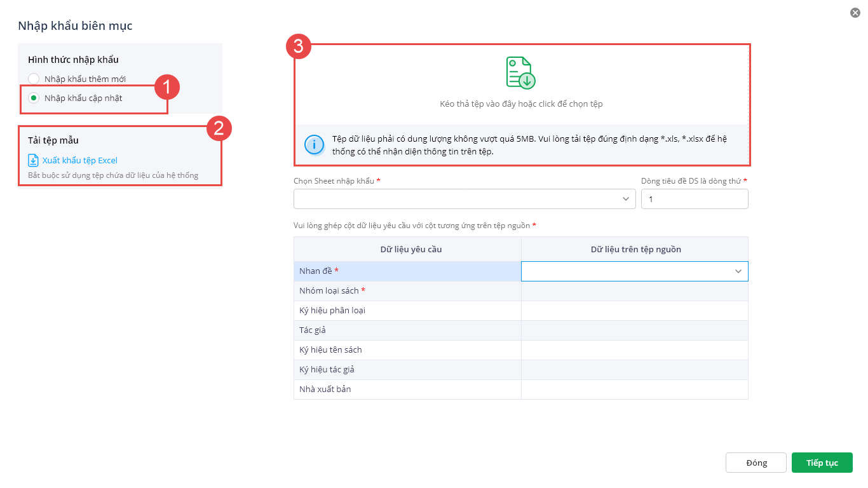The width and height of the screenshot is (868, 488).
Task: Open the "Chọn Sheet nhập khẩu" dropdown
Action: tap(464, 199)
